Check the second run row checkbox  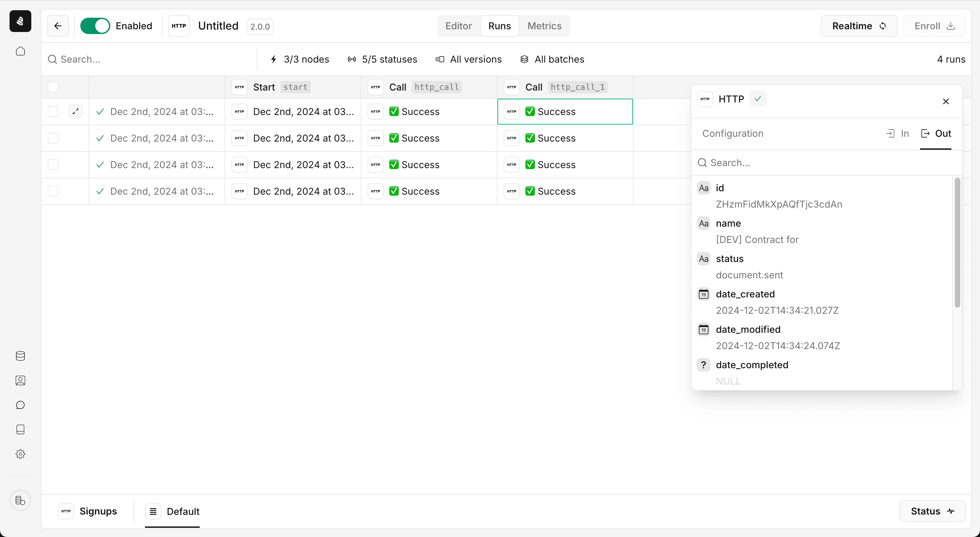point(53,138)
